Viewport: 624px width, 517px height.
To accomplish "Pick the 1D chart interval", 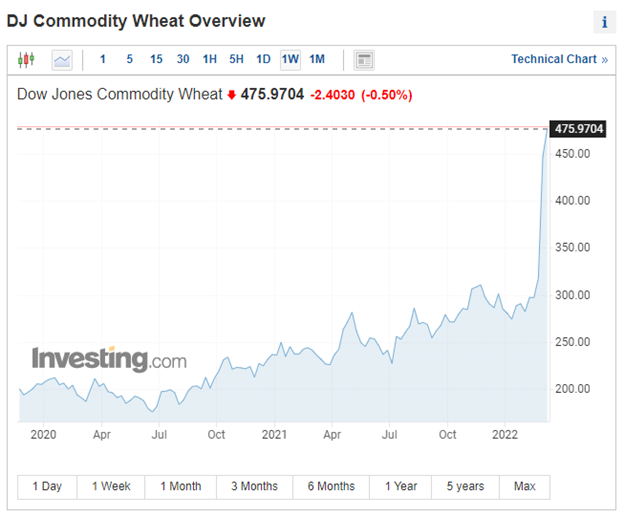I will (x=263, y=60).
